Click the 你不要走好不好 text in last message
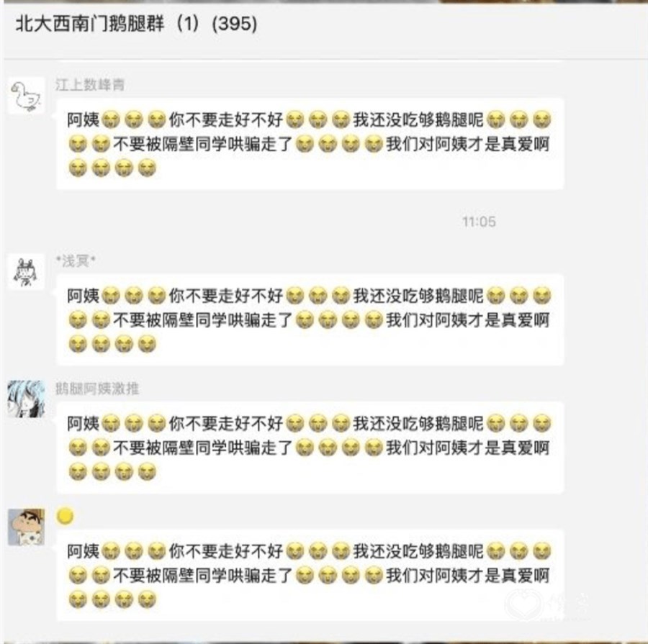 (226, 551)
